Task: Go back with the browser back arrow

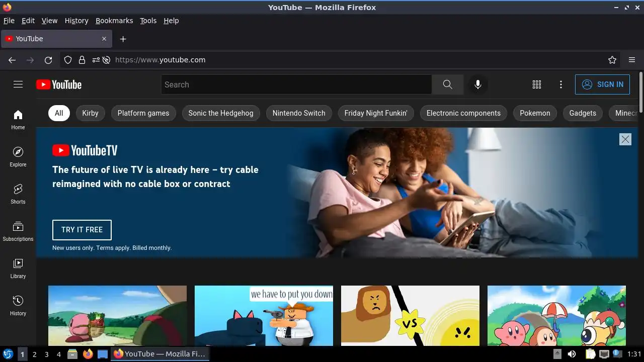Action: click(x=12, y=60)
